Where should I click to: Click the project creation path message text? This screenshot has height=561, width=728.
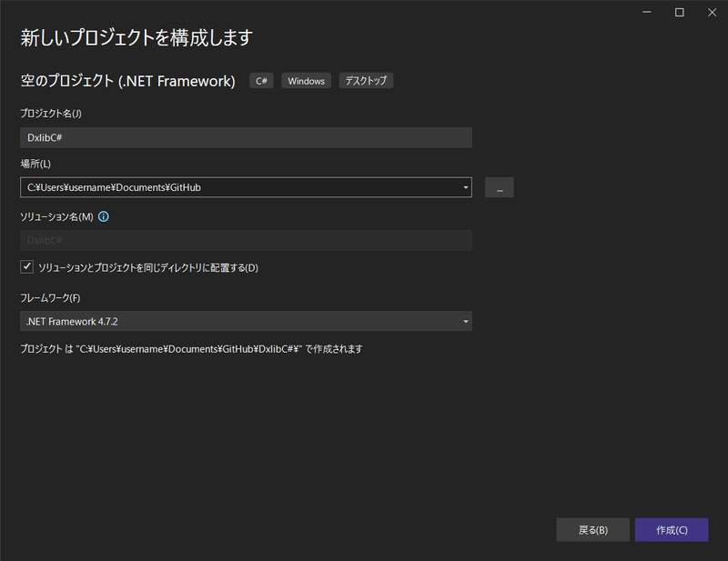[191, 349]
